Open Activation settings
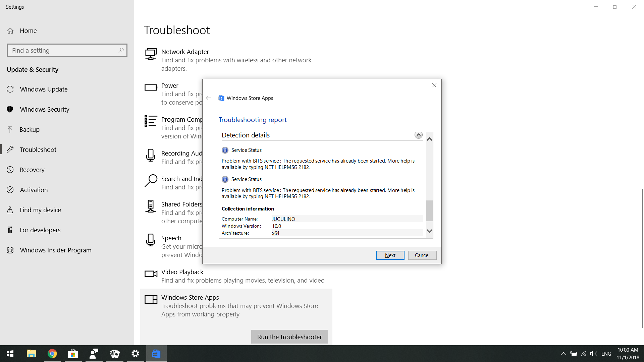Viewport: 644px width, 362px height. [x=67, y=190]
